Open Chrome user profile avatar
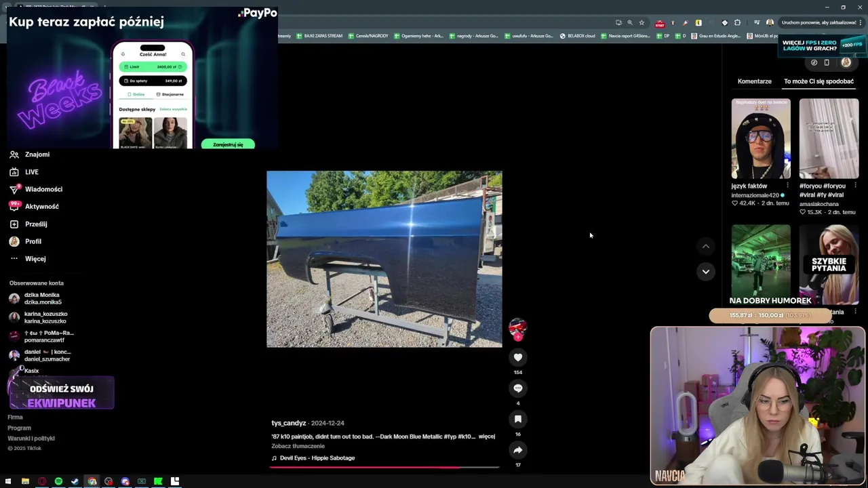Image resolution: width=868 pixels, height=488 pixels. (770, 22)
